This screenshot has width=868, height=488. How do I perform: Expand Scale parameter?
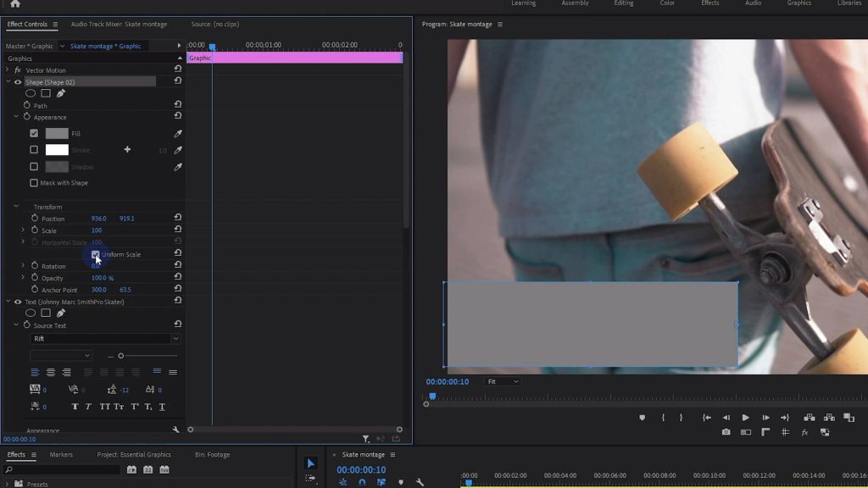(x=23, y=230)
